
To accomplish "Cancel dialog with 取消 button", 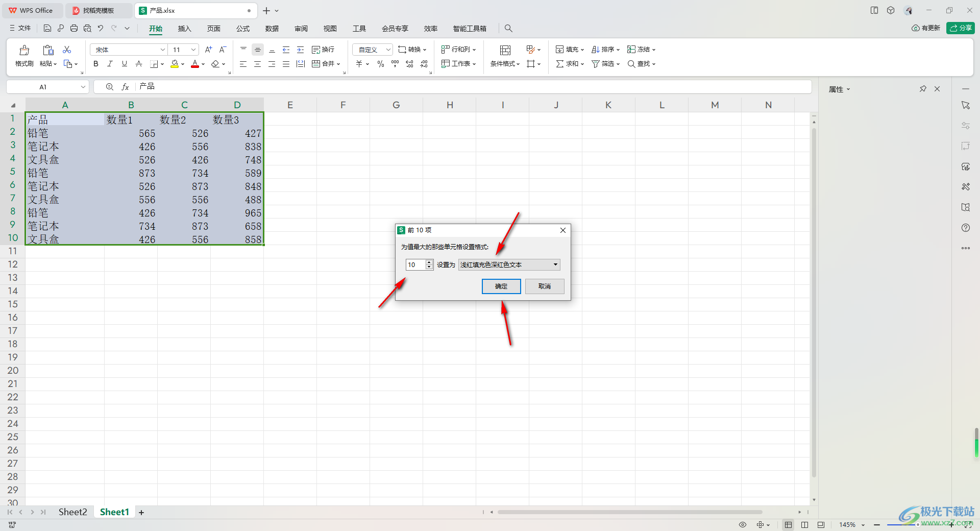I will click(545, 286).
